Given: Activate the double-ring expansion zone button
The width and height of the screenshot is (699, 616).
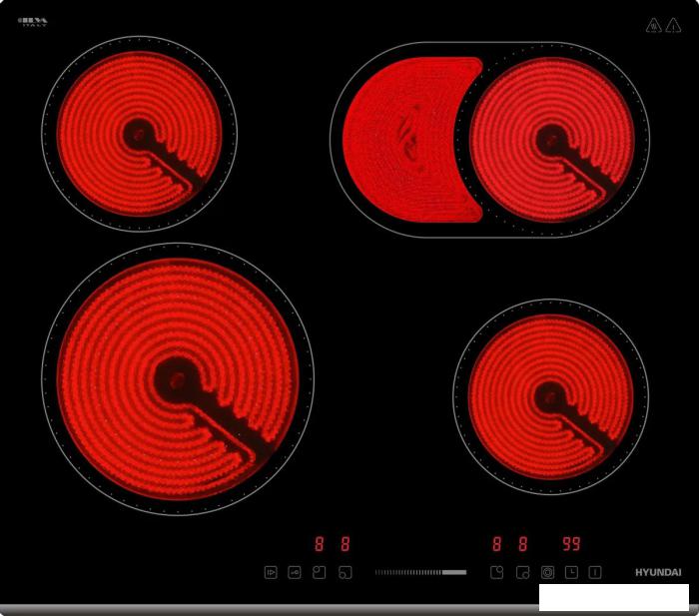Looking at the screenshot, I should [547, 572].
